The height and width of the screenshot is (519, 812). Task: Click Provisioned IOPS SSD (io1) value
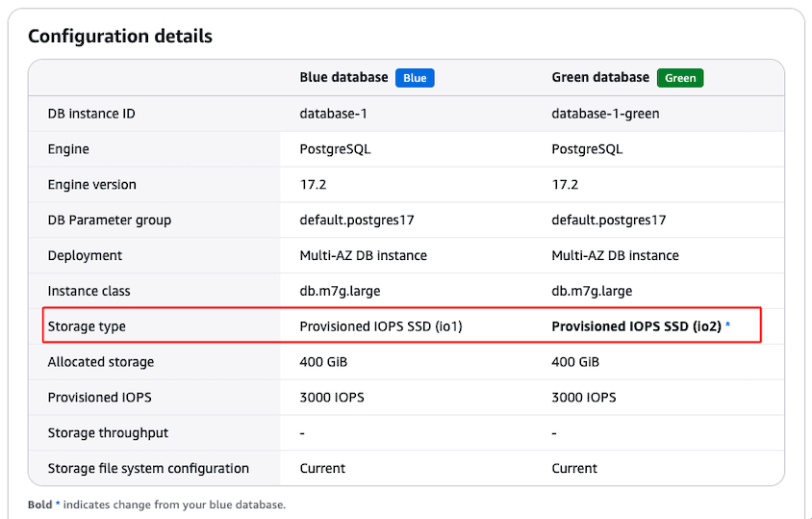pyautogui.click(x=381, y=326)
